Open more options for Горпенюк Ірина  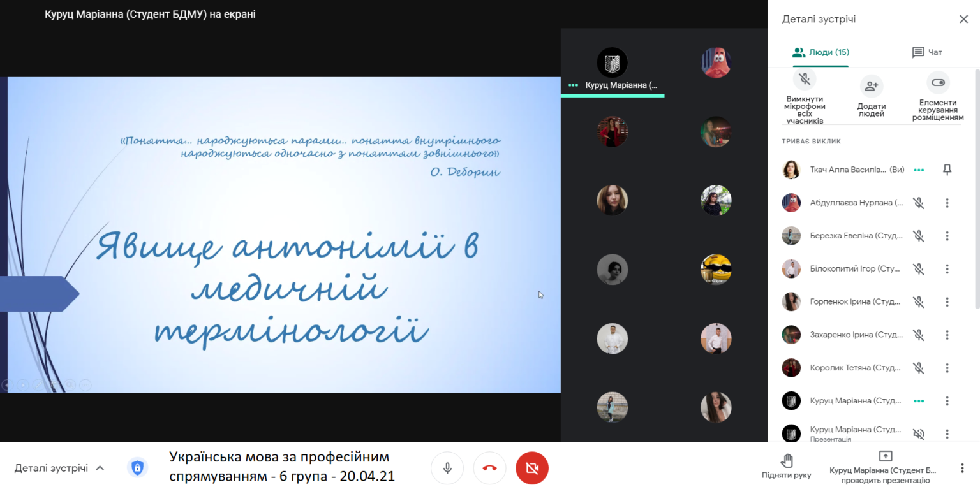(947, 302)
